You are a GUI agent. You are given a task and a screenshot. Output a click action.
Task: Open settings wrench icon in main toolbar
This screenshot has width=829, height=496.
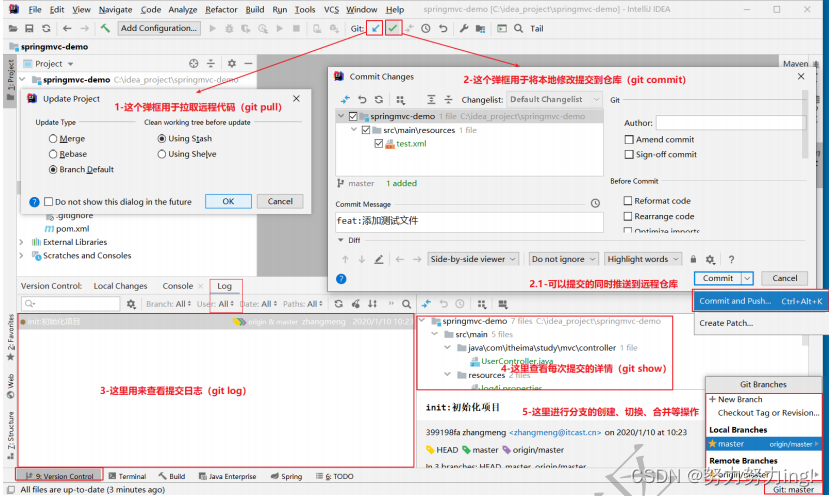(x=464, y=29)
